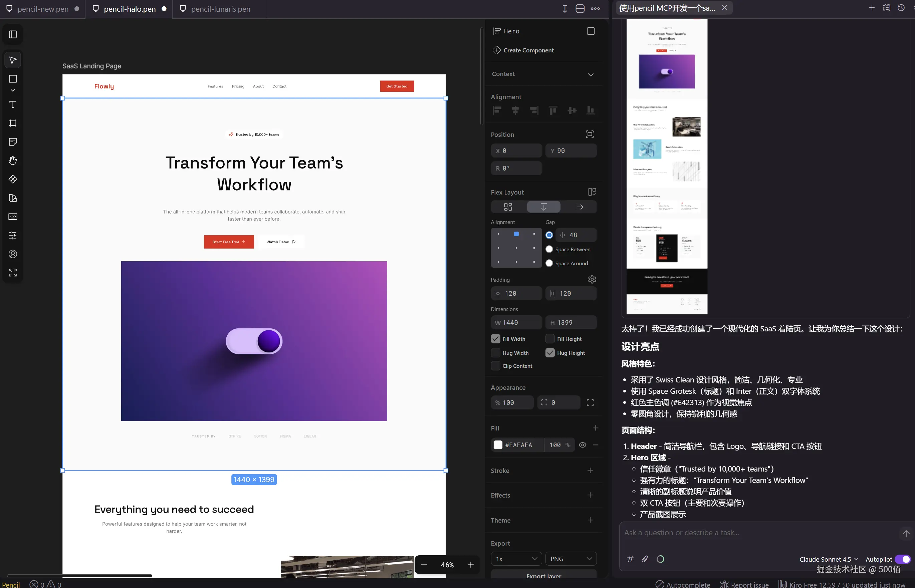Select the Text tool in left toolbar

(x=13, y=104)
